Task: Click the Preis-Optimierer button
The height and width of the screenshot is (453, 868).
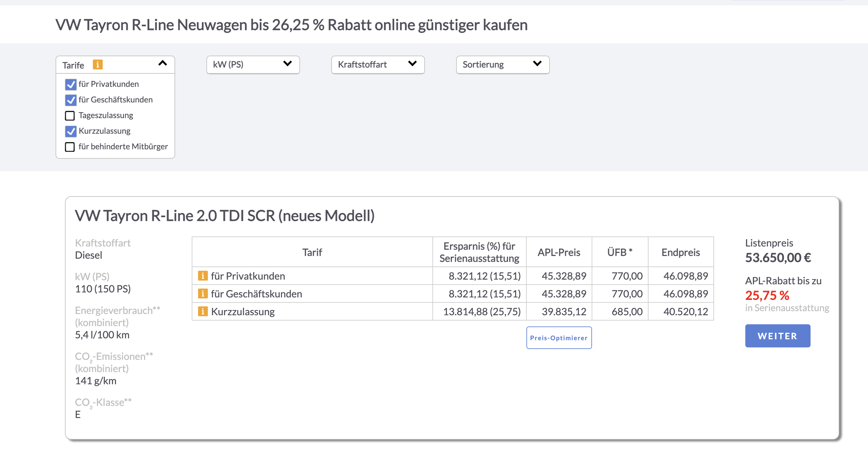Action: click(x=559, y=338)
